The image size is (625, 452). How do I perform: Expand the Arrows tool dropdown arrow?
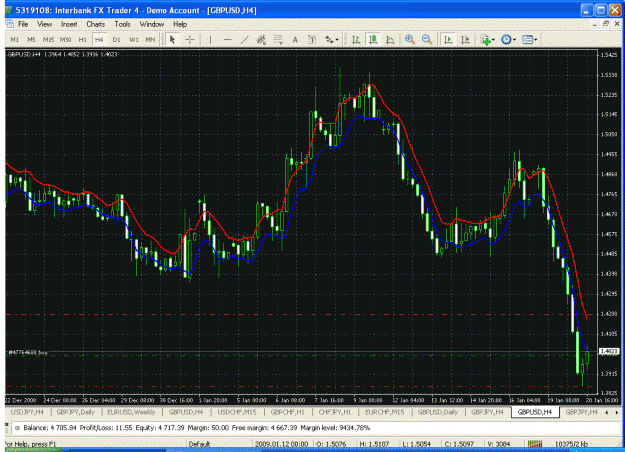[x=337, y=39]
